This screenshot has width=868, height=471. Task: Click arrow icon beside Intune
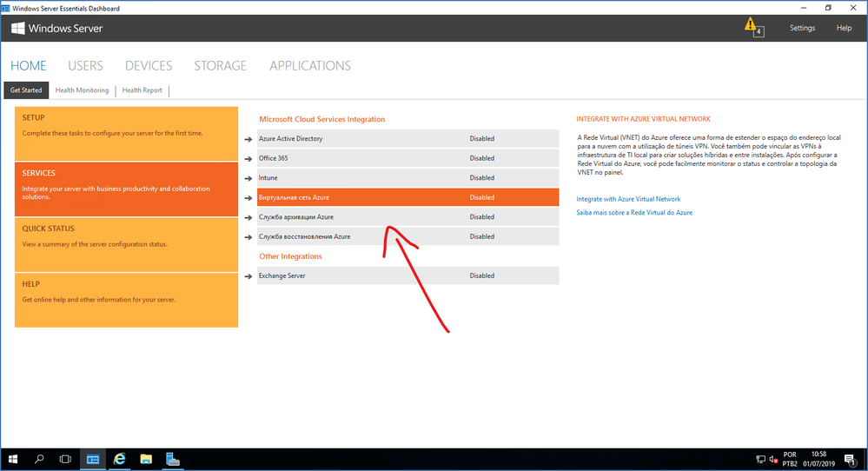[248, 178]
